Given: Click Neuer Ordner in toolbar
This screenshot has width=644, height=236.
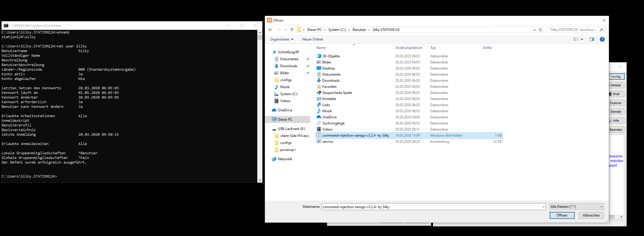Looking at the screenshot, I should (x=313, y=39).
